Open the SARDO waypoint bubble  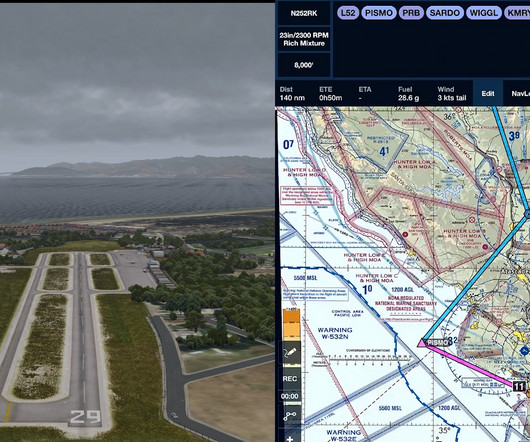pos(444,13)
